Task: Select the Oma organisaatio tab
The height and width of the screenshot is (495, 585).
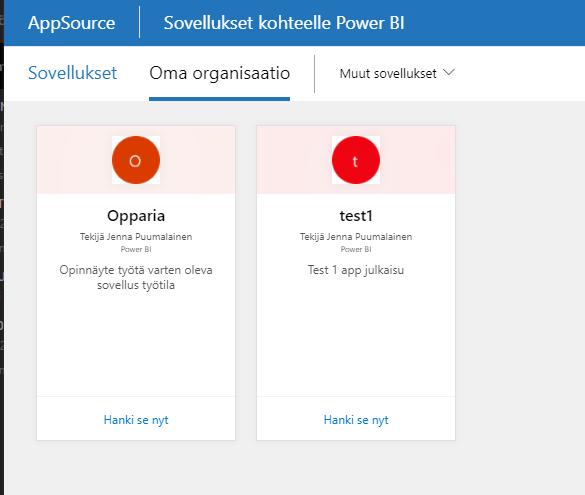Action: point(219,73)
